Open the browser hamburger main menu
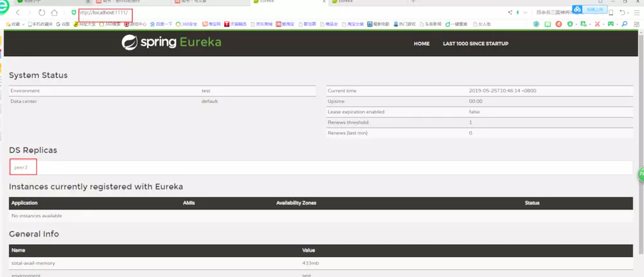 pos(636,13)
